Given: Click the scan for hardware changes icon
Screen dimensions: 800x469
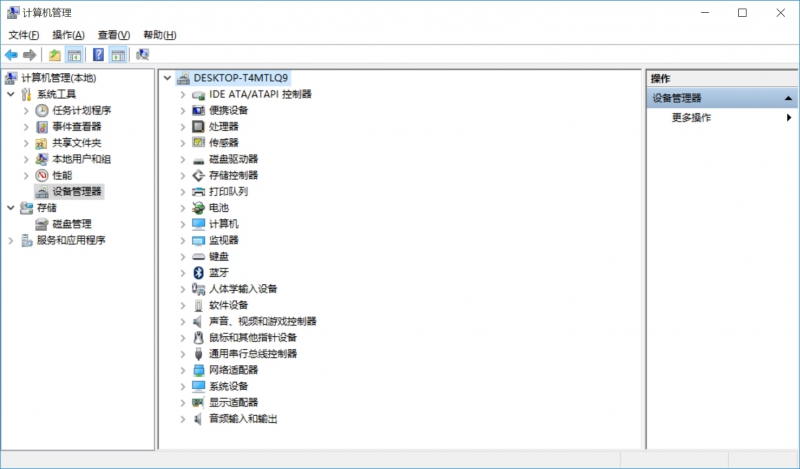Looking at the screenshot, I should (x=143, y=54).
